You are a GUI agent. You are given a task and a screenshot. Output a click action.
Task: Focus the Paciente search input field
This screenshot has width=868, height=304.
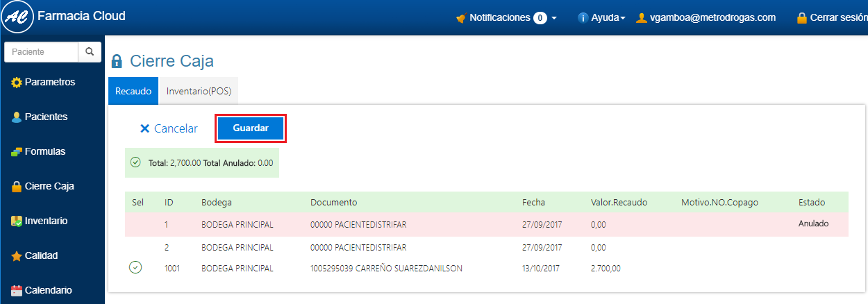(41, 52)
